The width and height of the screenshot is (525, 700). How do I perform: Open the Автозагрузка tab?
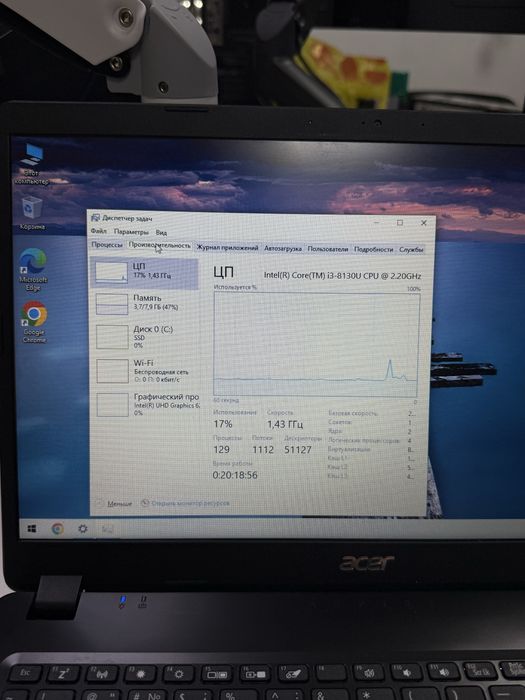pyautogui.click(x=283, y=249)
